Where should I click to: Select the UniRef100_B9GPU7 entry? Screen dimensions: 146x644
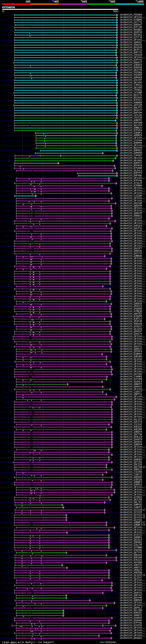pyautogui.click(x=131, y=163)
